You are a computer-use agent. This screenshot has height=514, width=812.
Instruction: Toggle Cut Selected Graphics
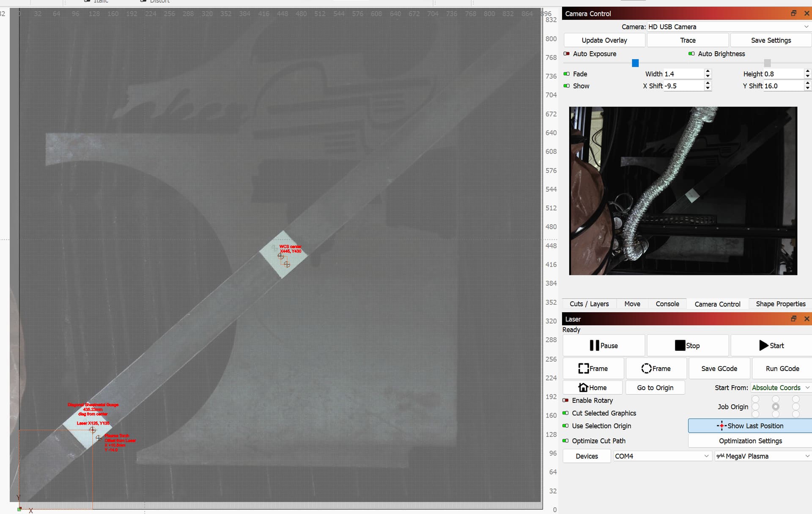565,413
